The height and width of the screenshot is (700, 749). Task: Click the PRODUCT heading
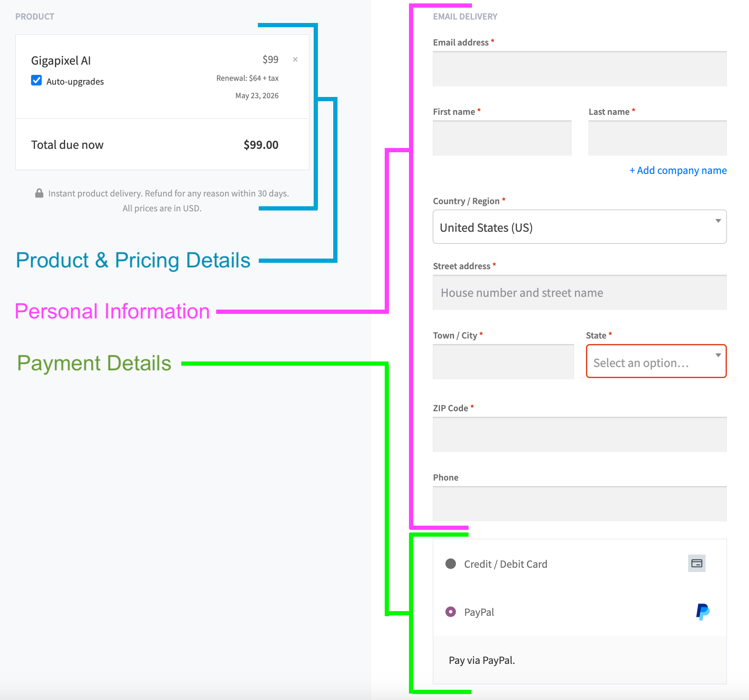click(35, 17)
